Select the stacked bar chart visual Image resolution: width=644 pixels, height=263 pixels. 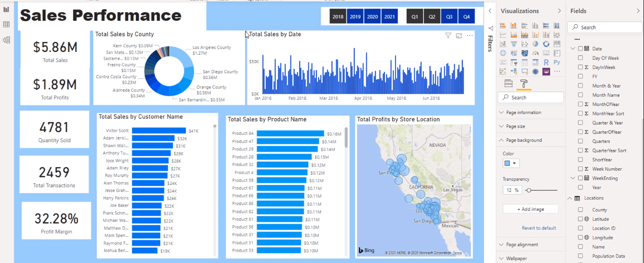[x=503, y=25]
